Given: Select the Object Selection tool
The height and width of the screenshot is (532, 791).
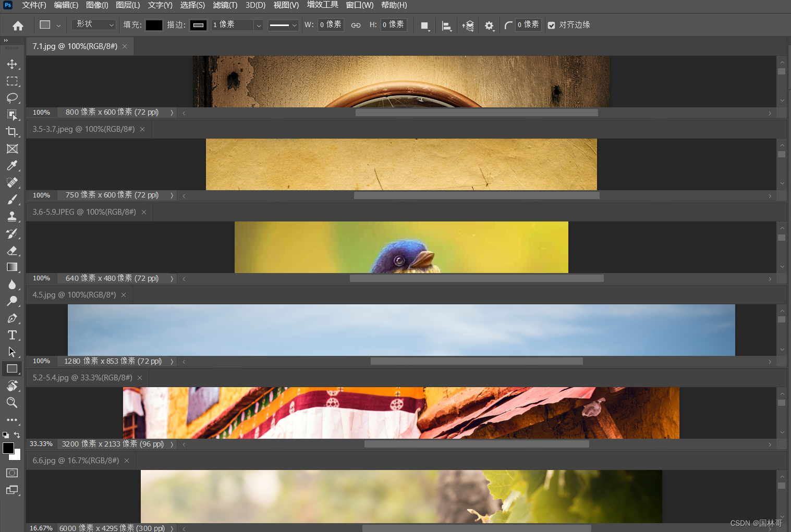Looking at the screenshot, I should pos(12,115).
